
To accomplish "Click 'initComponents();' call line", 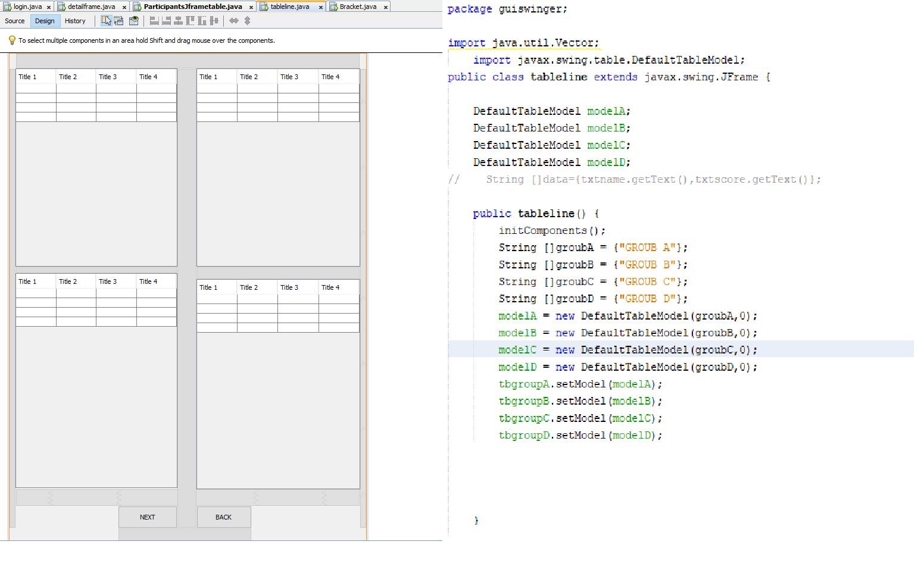I will tap(552, 231).
